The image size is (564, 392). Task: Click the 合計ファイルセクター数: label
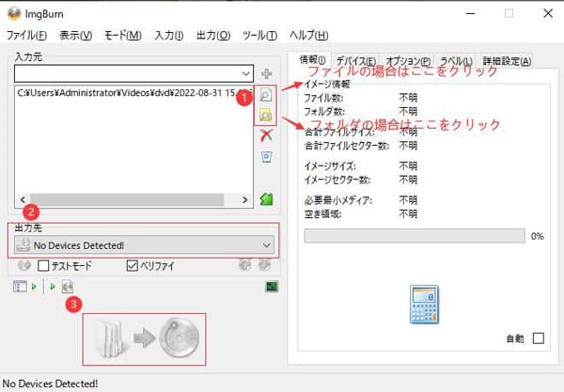click(x=347, y=146)
